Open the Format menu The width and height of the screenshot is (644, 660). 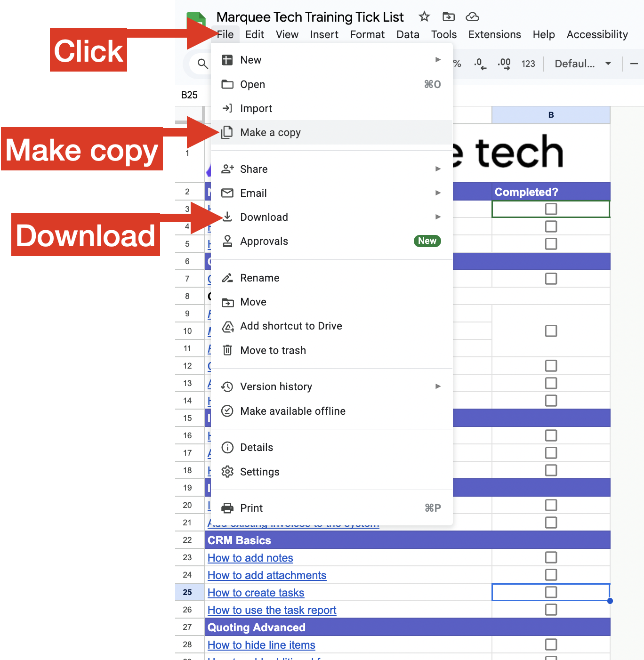pos(368,34)
